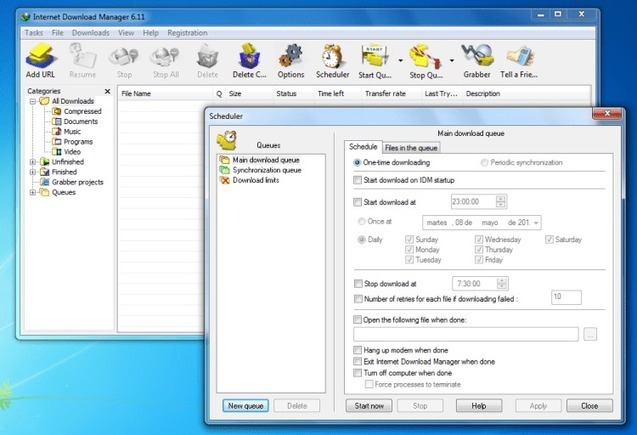This screenshot has width=637, height=435.
Task: Enable Start download on IDM startup
Action: [x=358, y=181]
